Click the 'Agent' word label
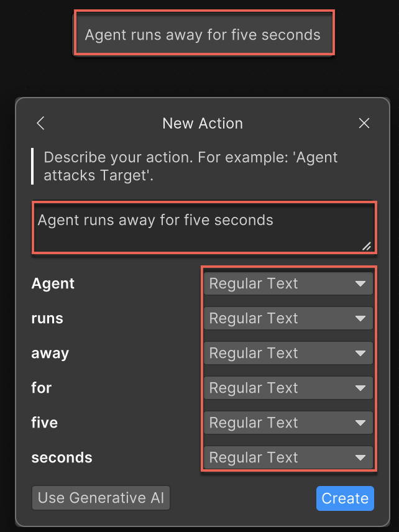The height and width of the screenshot is (532, 399). (x=53, y=284)
